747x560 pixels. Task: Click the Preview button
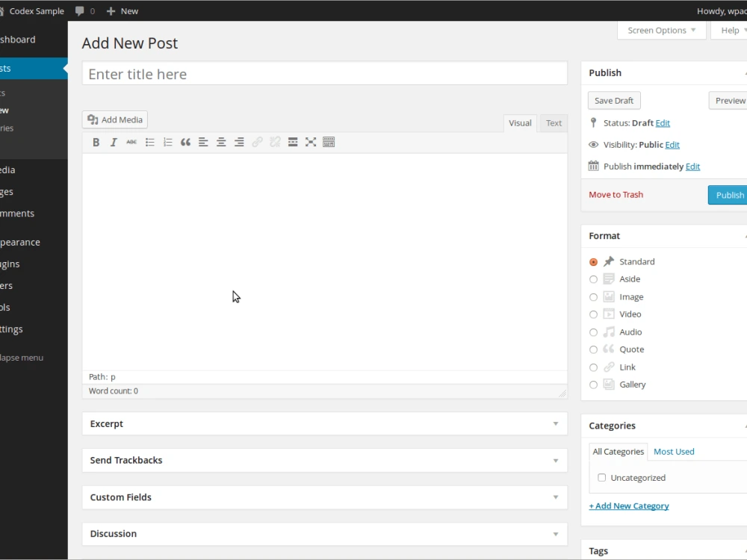click(x=729, y=101)
